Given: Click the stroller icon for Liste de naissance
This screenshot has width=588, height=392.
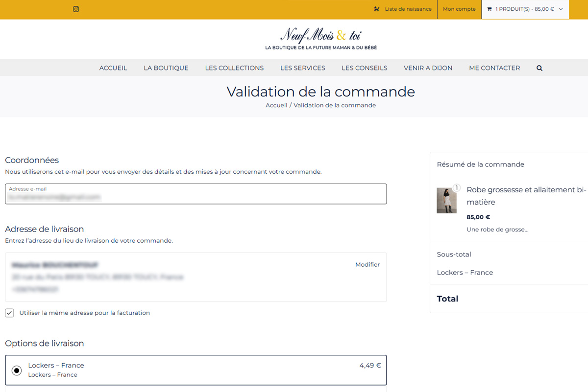Looking at the screenshot, I should coord(376,9).
